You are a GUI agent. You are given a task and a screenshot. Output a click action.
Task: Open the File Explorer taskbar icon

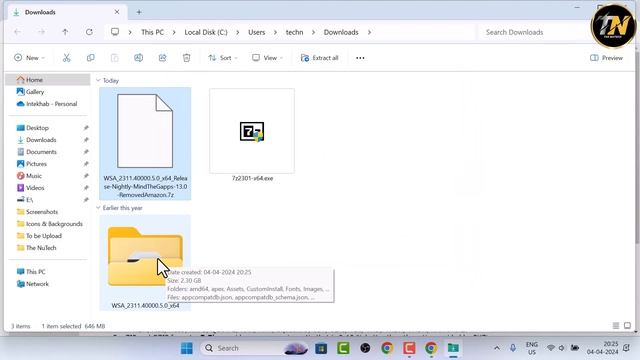tap(453, 348)
